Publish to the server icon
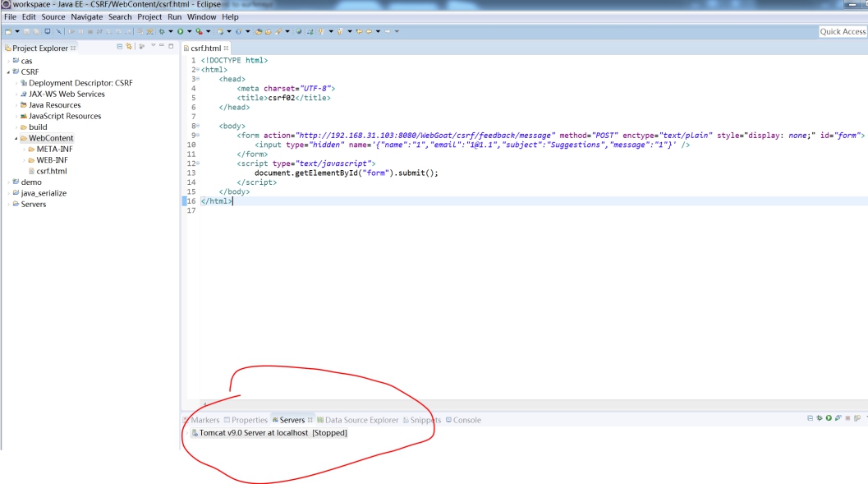 click(857, 418)
